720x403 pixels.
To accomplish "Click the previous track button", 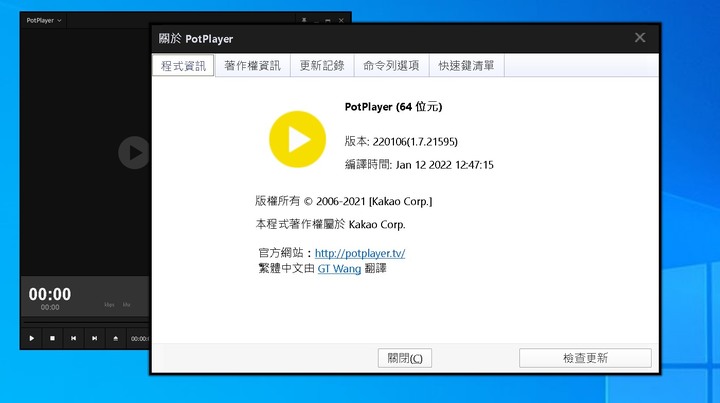I will click(x=73, y=338).
